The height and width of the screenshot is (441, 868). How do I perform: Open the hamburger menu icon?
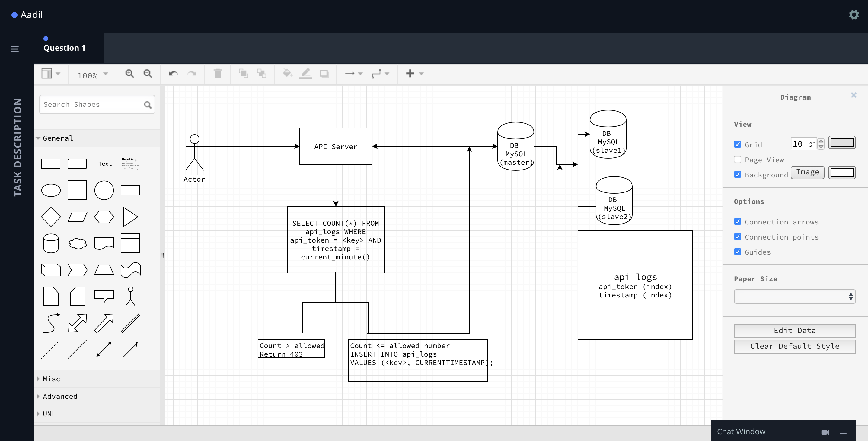14,49
